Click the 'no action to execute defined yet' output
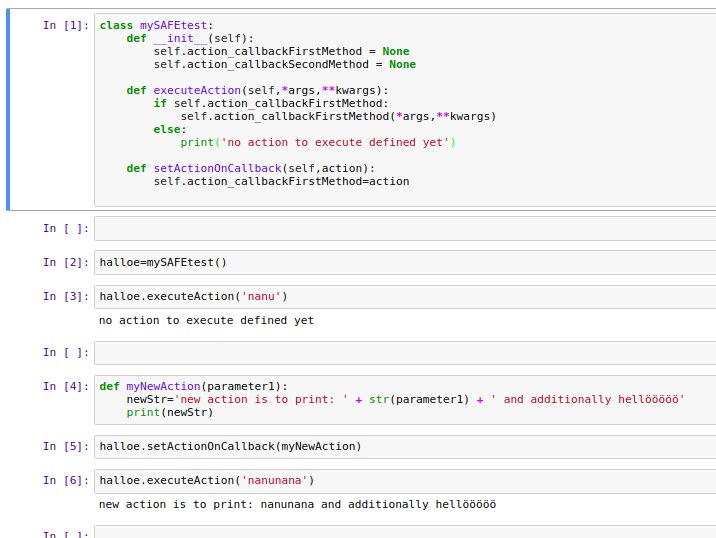 pyautogui.click(x=206, y=321)
